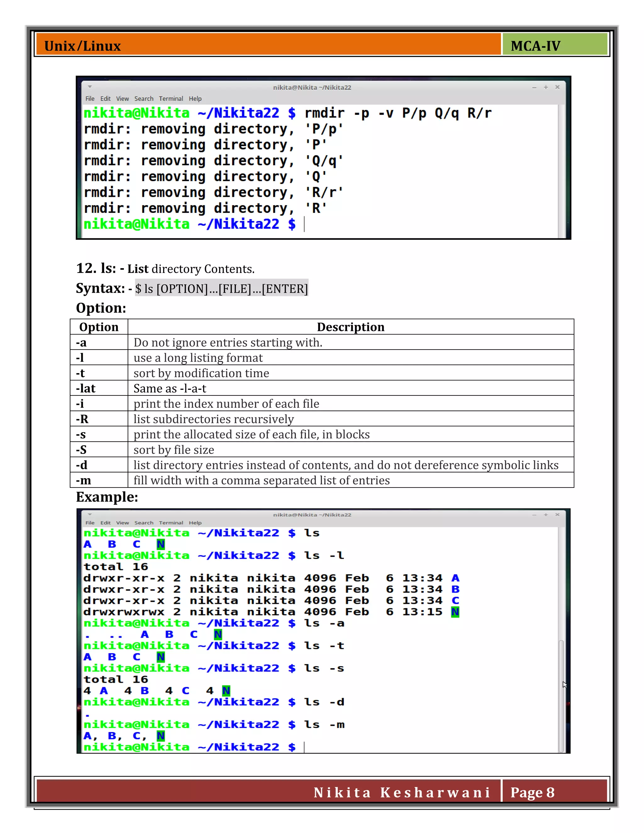
Task: Open File menu in lower terminal window
Action: click(x=90, y=522)
